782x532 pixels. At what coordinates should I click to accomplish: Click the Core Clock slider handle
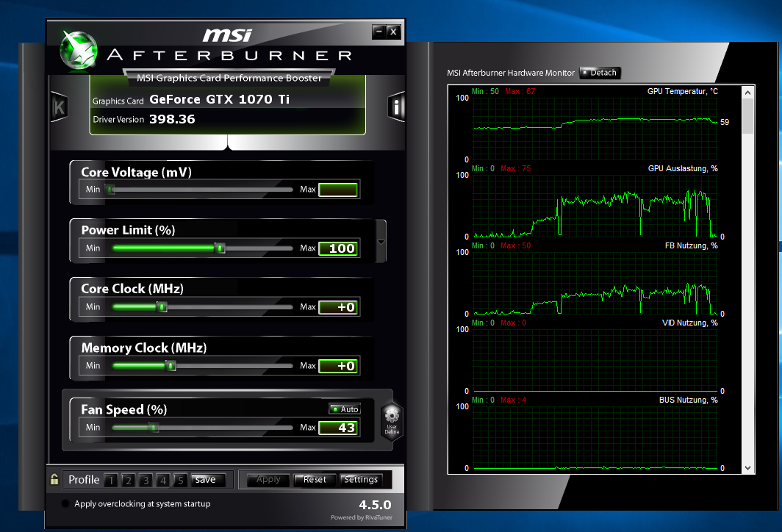click(x=162, y=306)
